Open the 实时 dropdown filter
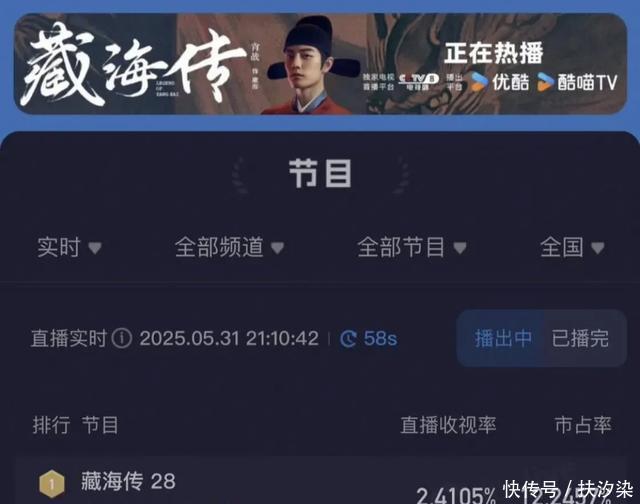This screenshot has height=504, width=640. [69, 247]
